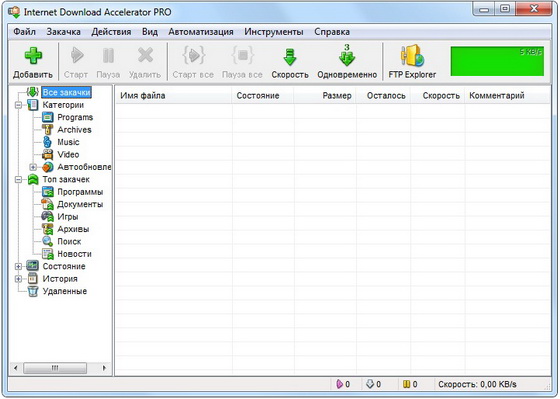Open the Файл menu
This screenshot has width=560, height=399.
pyautogui.click(x=24, y=32)
